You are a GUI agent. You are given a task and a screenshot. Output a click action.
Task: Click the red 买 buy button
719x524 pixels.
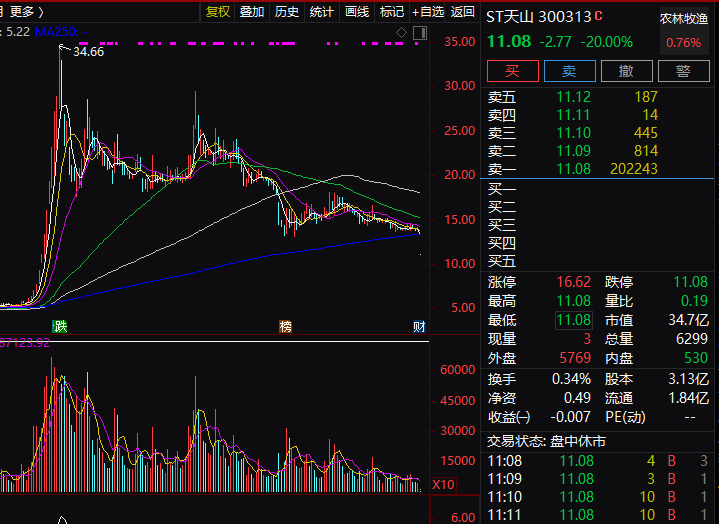(513, 71)
